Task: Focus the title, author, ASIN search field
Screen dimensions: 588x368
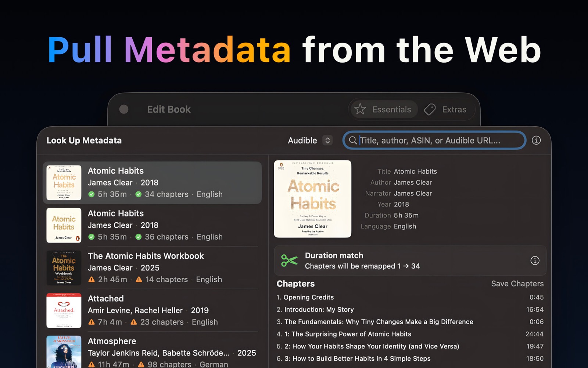Action: [x=434, y=140]
